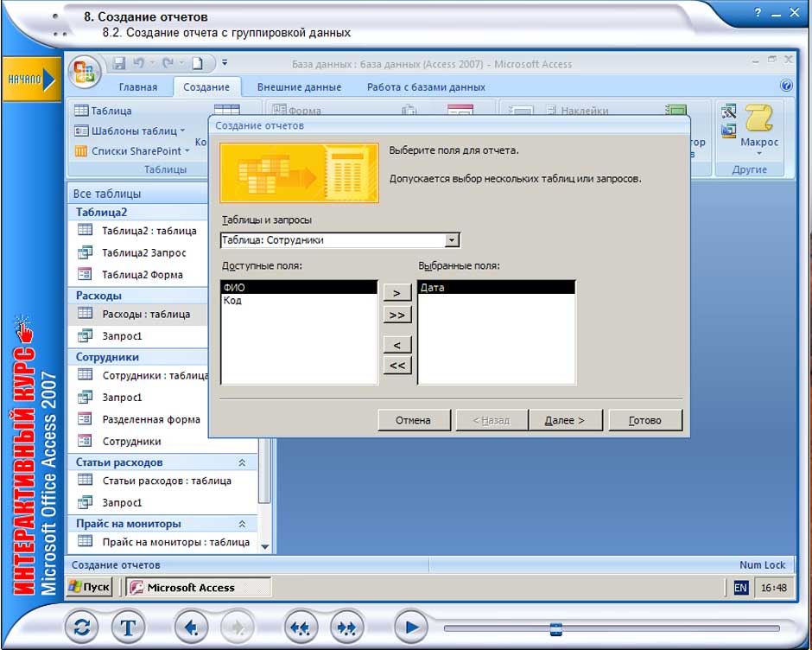Click the Save icon in quick access toolbar

point(120,63)
